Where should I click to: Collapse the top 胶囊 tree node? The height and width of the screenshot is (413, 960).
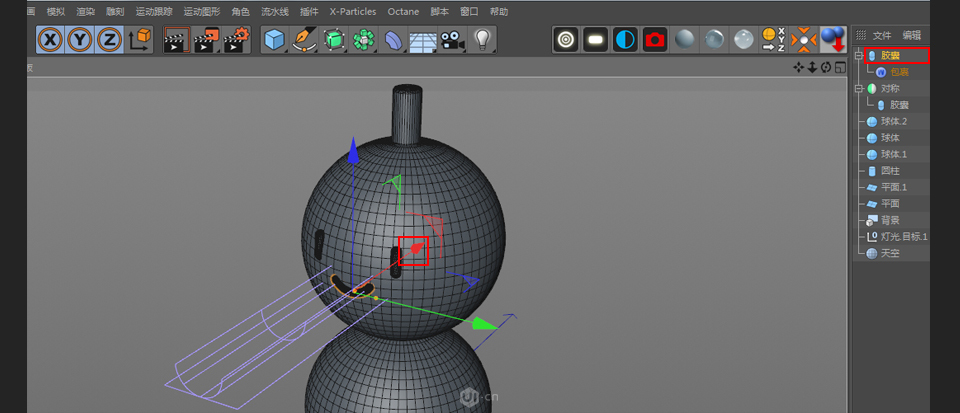pos(859,56)
